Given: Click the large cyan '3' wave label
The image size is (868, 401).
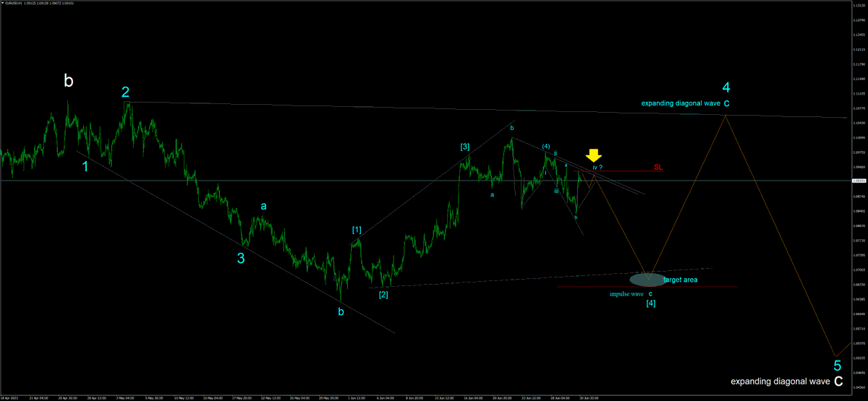Looking at the screenshot, I should click(241, 258).
